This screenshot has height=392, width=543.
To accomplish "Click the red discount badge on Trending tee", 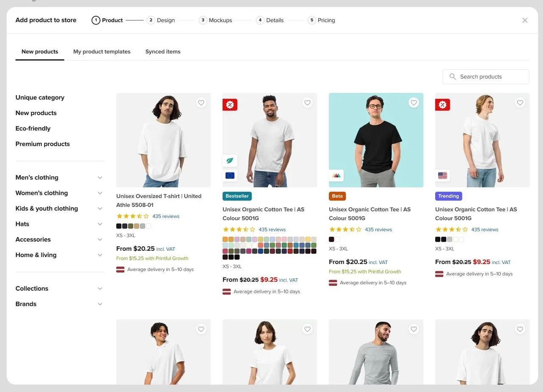I will tap(442, 105).
